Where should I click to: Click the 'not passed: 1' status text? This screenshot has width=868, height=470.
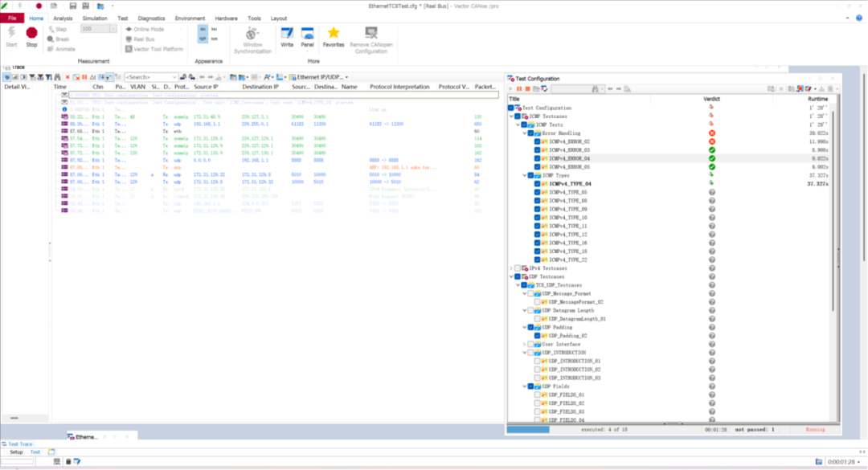click(x=755, y=430)
